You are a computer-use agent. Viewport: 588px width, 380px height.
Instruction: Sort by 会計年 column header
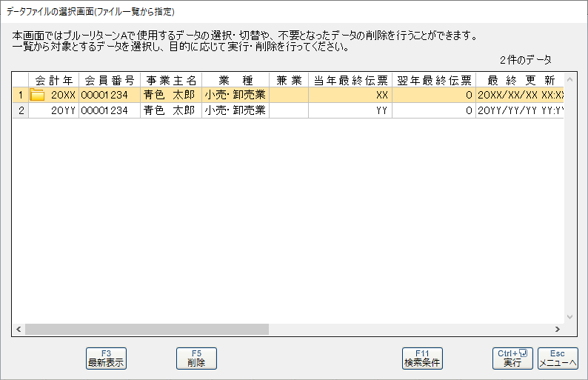click(53, 80)
